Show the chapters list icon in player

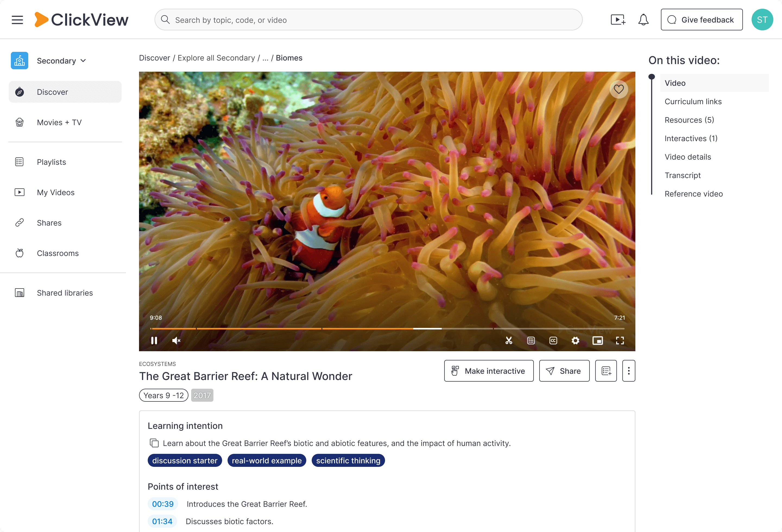(x=531, y=341)
